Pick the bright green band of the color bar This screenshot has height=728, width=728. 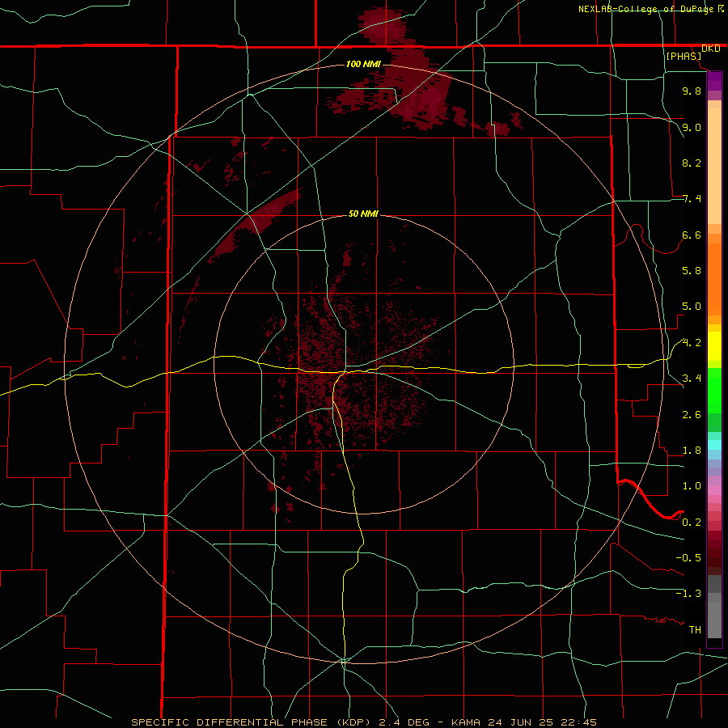click(x=714, y=392)
